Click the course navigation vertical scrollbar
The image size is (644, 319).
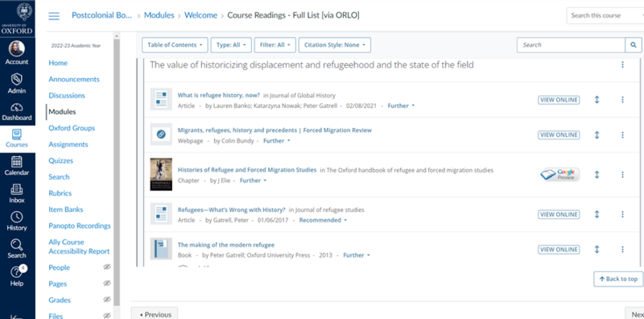[117, 172]
